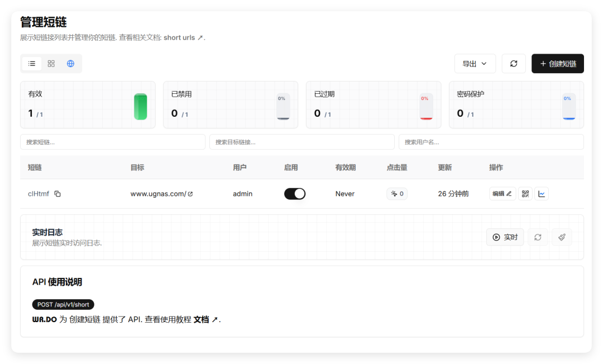Refresh the 实时日志 log panel
The height and width of the screenshot is (364, 603).
pyautogui.click(x=538, y=237)
